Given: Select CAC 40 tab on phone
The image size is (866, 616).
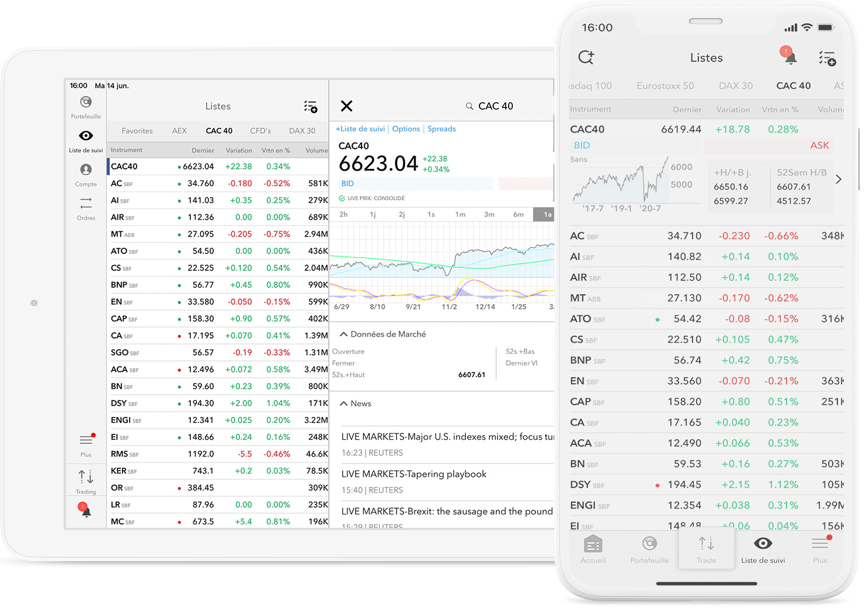Looking at the screenshot, I should (x=793, y=86).
